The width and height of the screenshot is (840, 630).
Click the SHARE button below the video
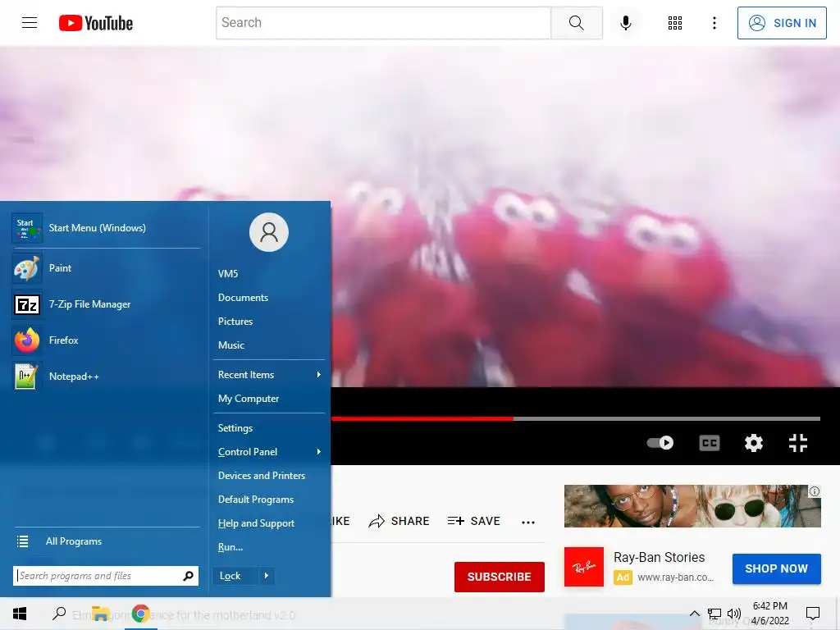click(x=399, y=521)
